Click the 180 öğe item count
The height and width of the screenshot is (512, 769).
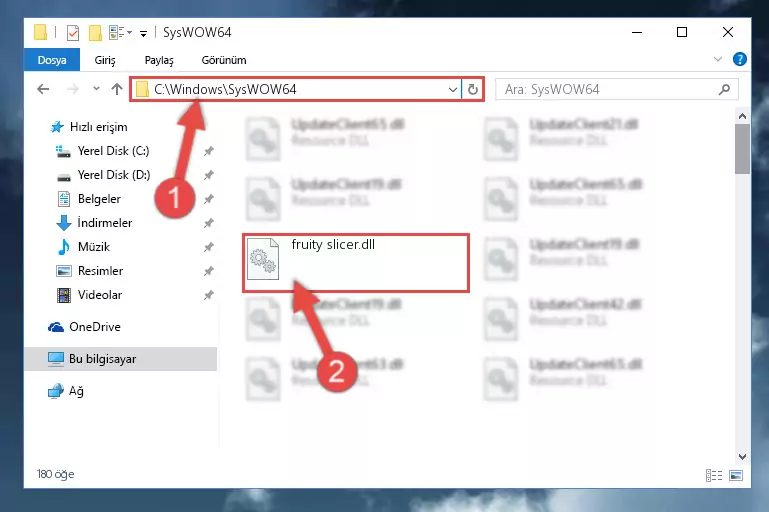pyautogui.click(x=55, y=474)
